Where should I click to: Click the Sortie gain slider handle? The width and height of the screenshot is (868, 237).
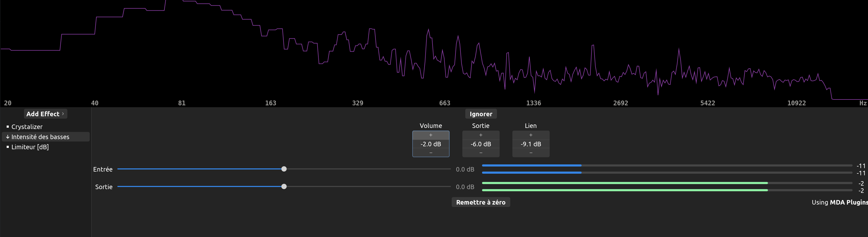284,186
